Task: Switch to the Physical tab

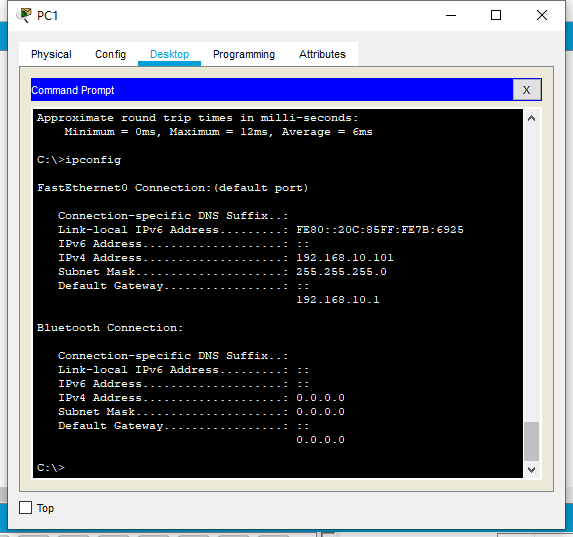Action: point(51,54)
